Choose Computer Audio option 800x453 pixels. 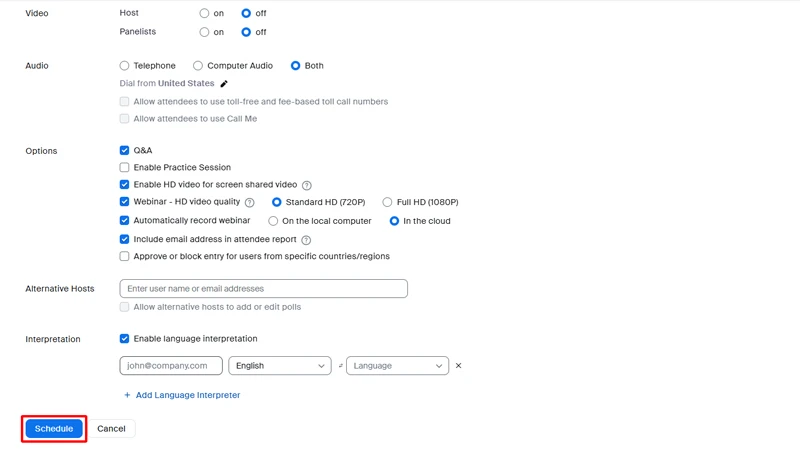pyautogui.click(x=198, y=66)
